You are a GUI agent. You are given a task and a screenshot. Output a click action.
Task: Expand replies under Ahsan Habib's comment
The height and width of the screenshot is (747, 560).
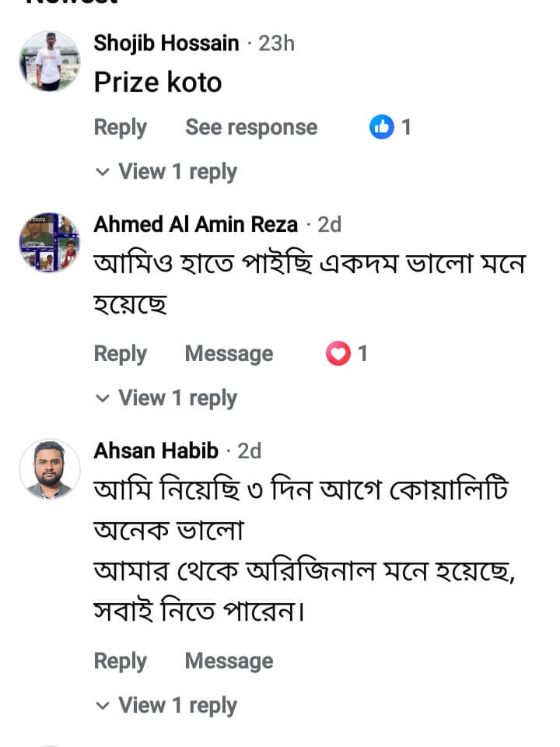tap(166, 705)
